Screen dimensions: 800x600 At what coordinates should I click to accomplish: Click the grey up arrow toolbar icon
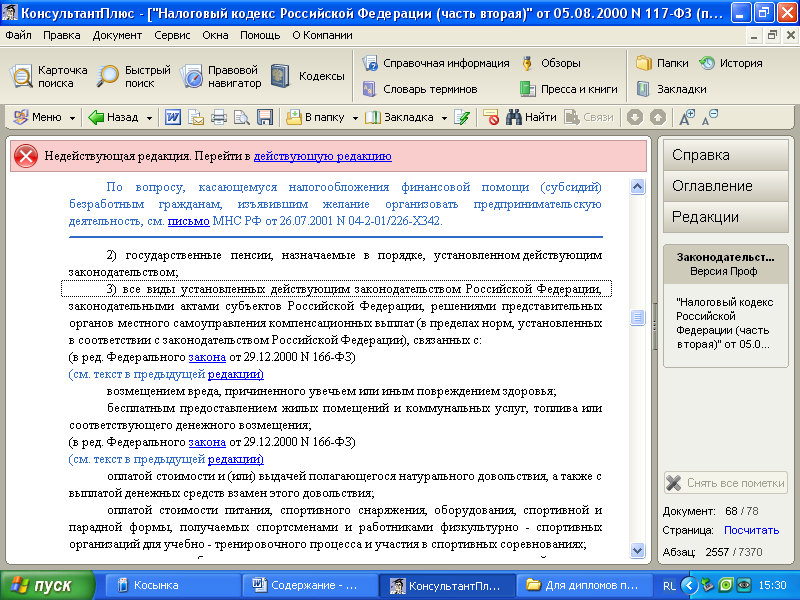[658, 117]
